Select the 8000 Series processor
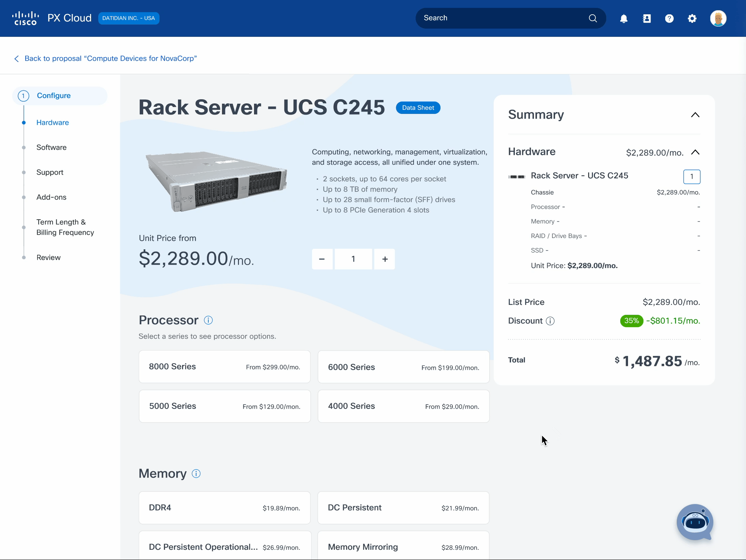 (225, 367)
